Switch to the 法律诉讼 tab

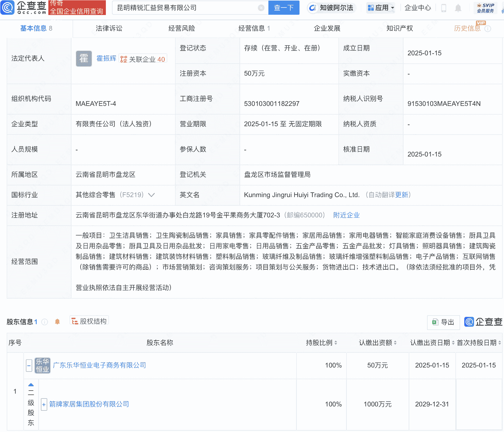[x=109, y=28]
